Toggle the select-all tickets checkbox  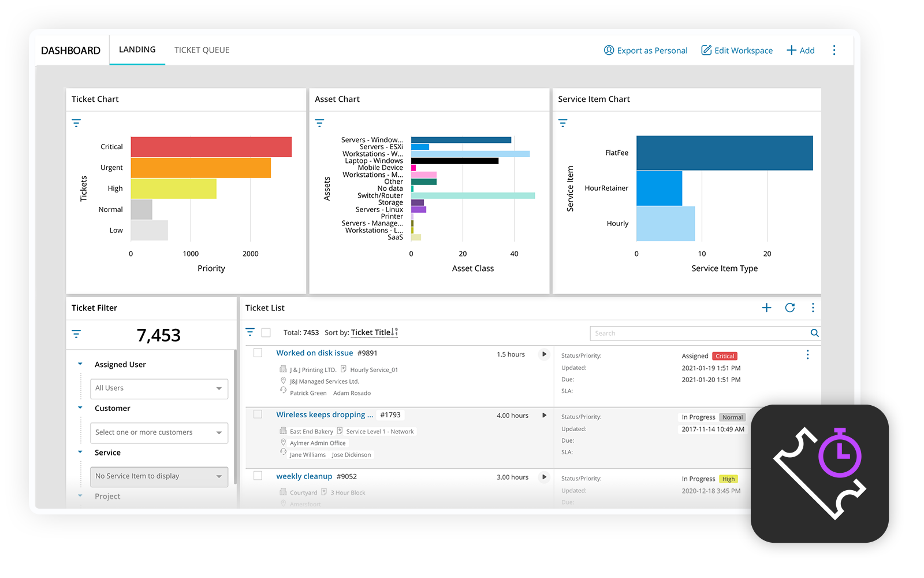(266, 333)
